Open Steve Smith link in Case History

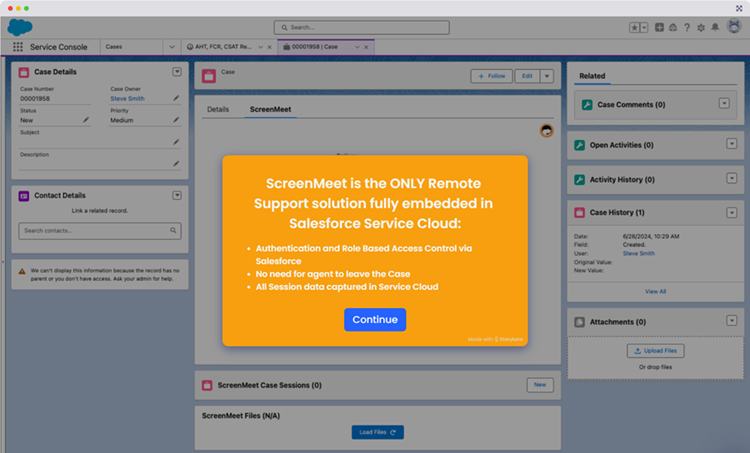tap(639, 254)
